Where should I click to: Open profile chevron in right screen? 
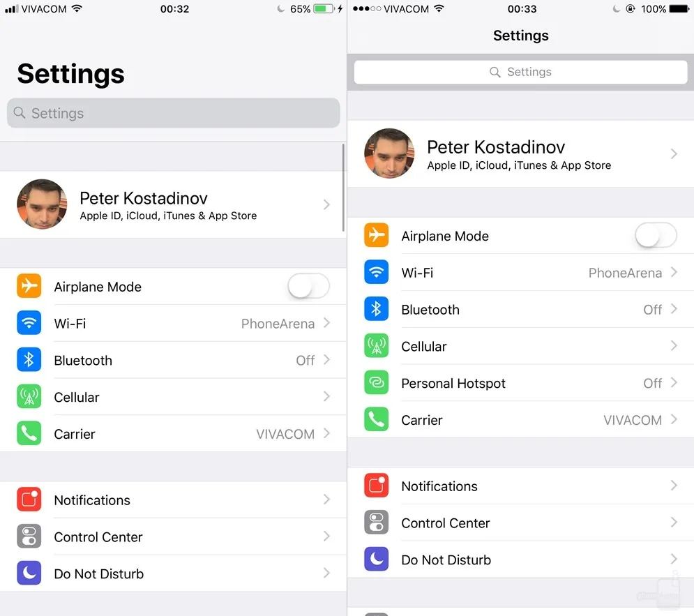(674, 153)
